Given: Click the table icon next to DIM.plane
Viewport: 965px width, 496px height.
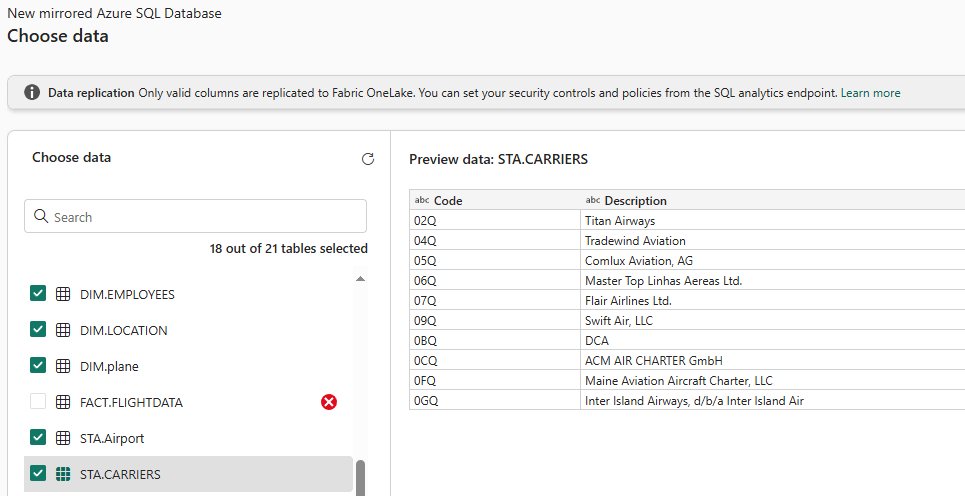Looking at the screenshot, I should [x=63, y=366].
